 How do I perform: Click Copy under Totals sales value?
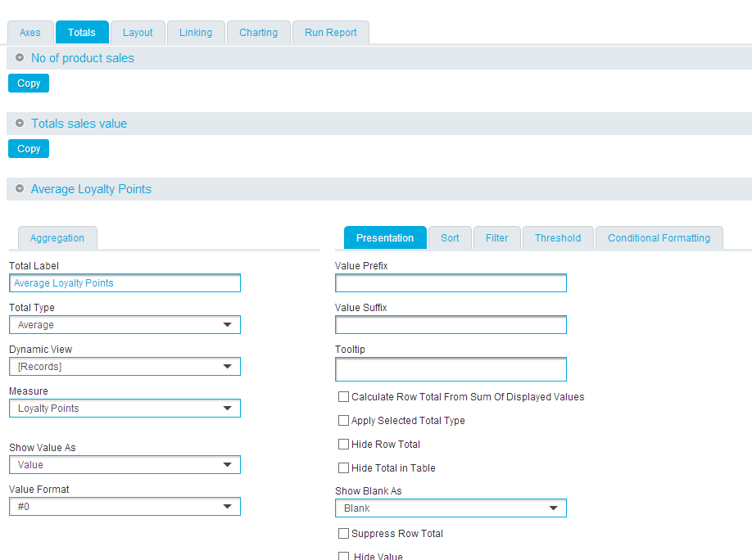(29, 149)
